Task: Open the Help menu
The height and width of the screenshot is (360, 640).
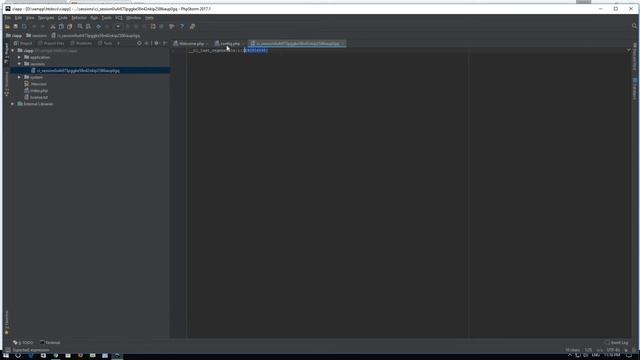Action: (x=149, y=18)
